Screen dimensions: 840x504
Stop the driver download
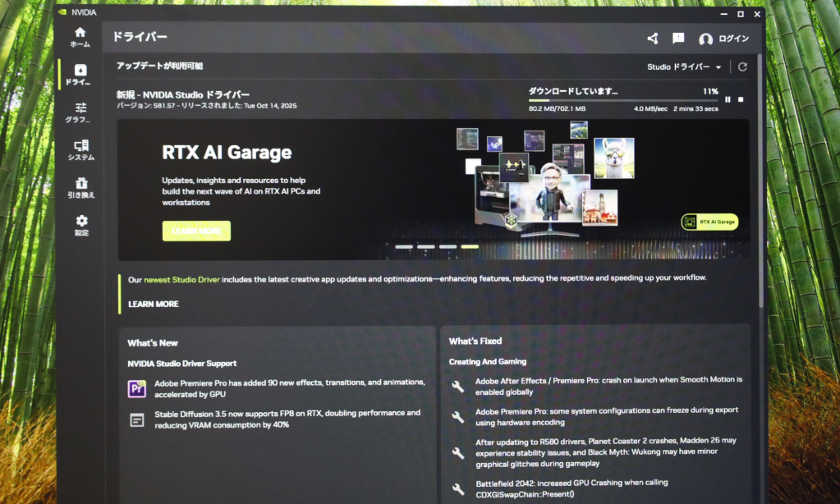coord(741,99)
